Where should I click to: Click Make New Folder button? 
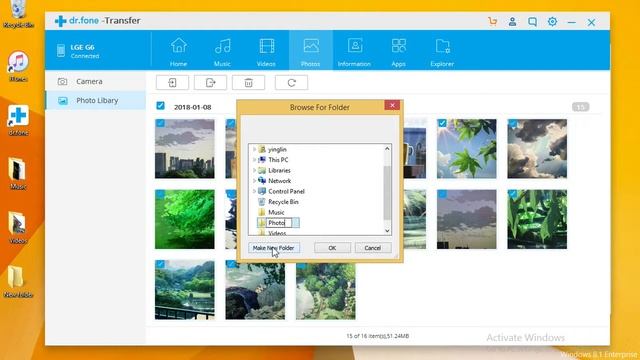click(x=273, y=248)
